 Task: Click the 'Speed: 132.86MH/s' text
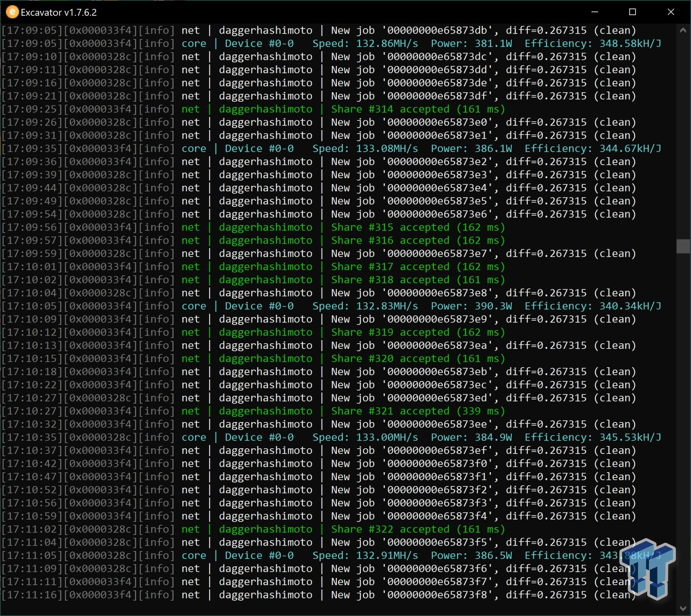[x=365, y=43]
